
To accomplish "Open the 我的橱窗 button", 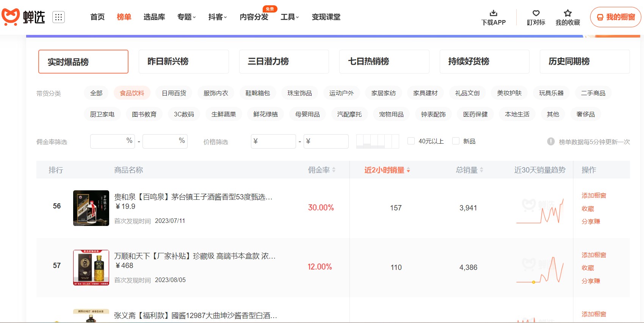I will coord(616,17).
